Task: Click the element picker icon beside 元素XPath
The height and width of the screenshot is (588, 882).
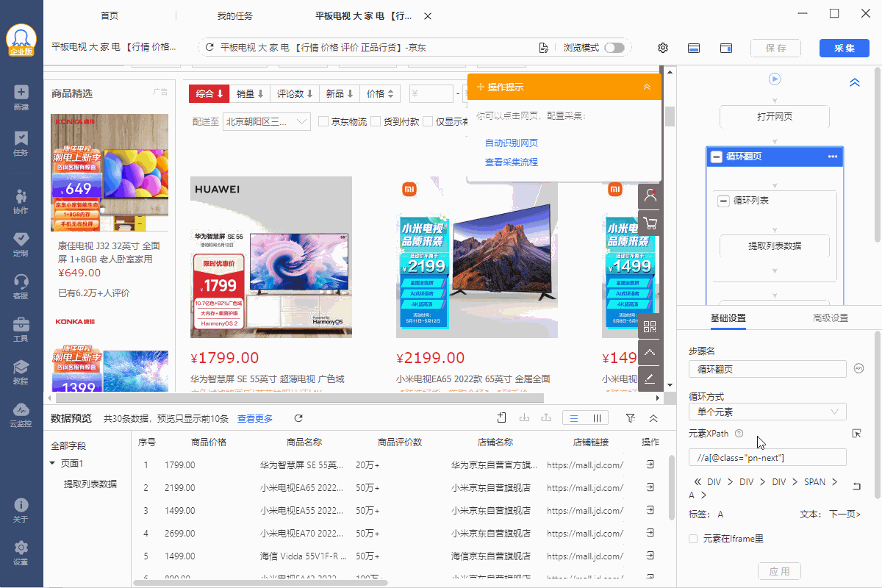Action: tap(857, 434)
